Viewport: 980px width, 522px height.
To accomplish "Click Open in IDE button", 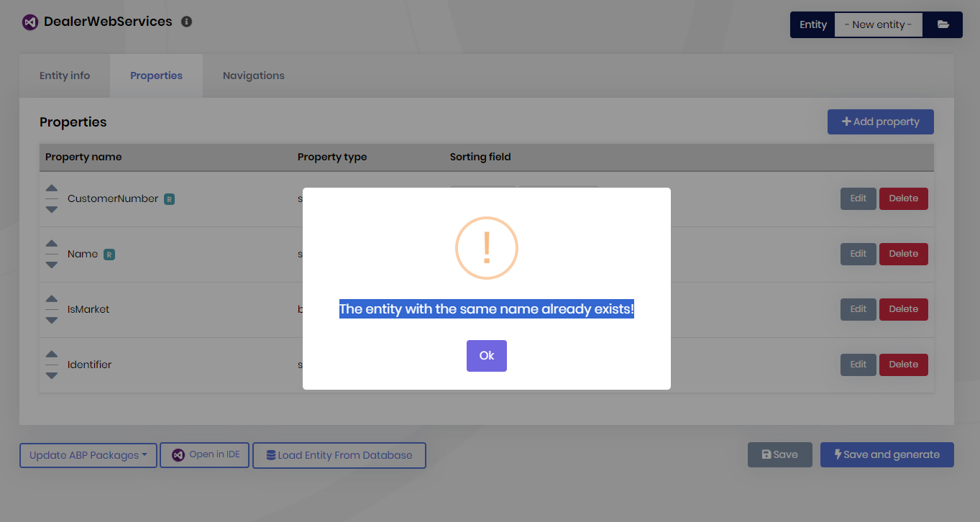I will click(x=205, y=455).
